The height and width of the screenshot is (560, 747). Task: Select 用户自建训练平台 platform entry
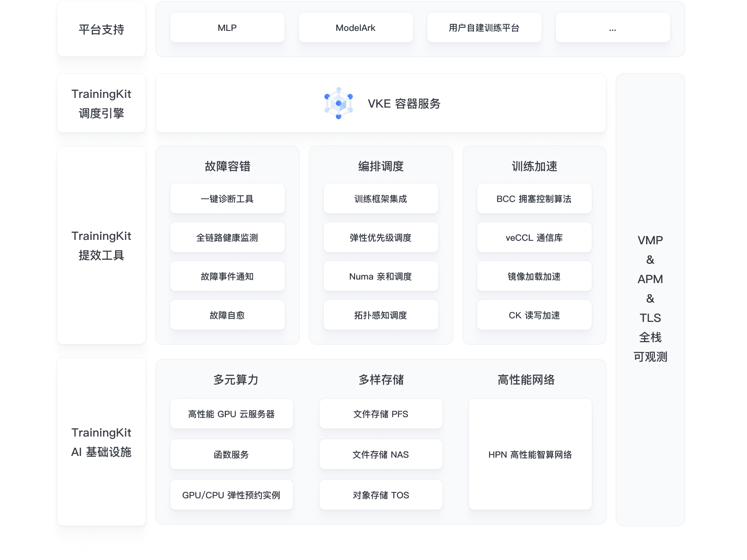484,27
